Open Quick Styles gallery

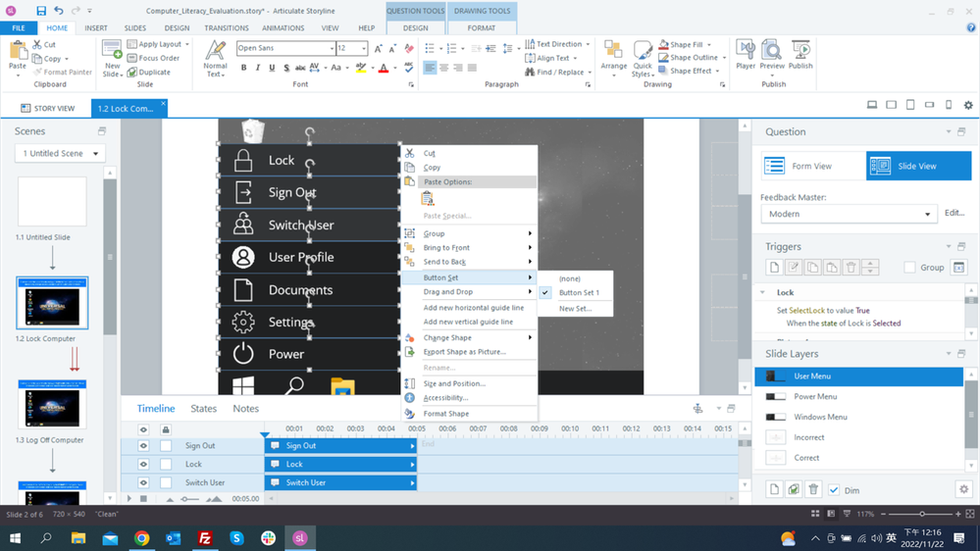click(x=643, y=59)
